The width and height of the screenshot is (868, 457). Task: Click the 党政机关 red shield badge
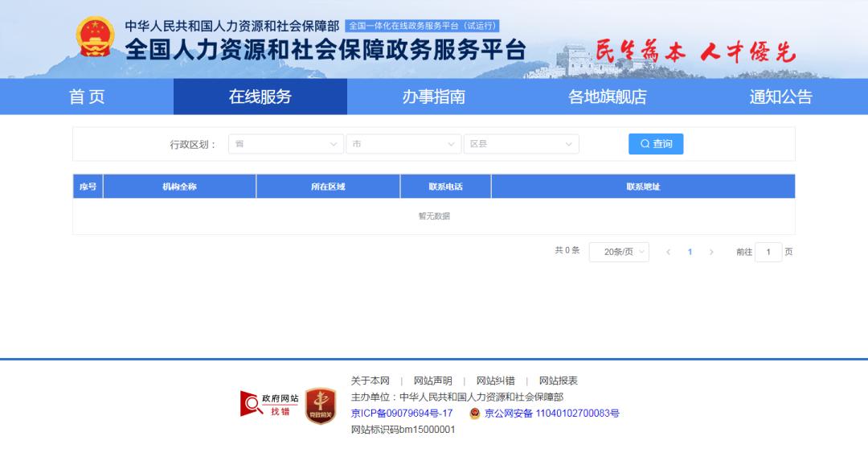pos(321,406)
